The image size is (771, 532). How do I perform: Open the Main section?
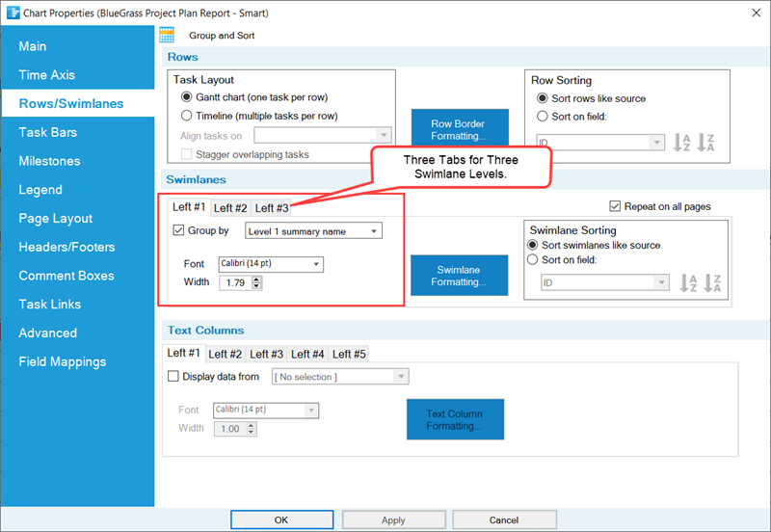[x=33, y=46]
